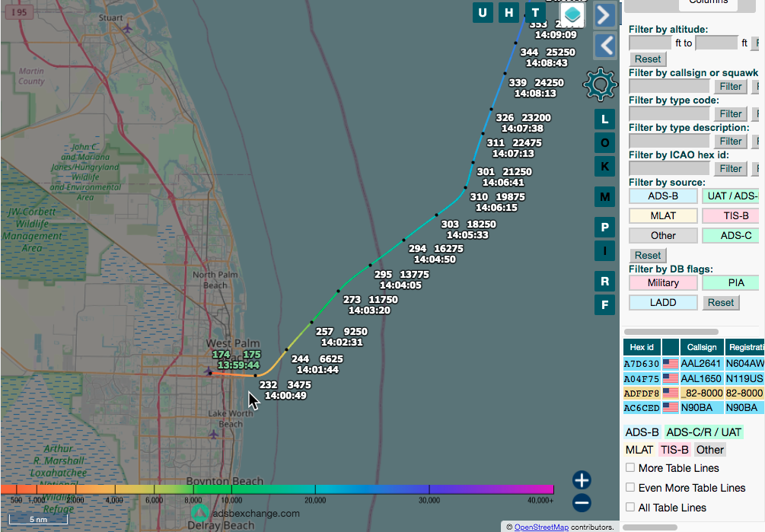Click the P map button
This screenshot has height=532, width=765.
click(605, 228)
